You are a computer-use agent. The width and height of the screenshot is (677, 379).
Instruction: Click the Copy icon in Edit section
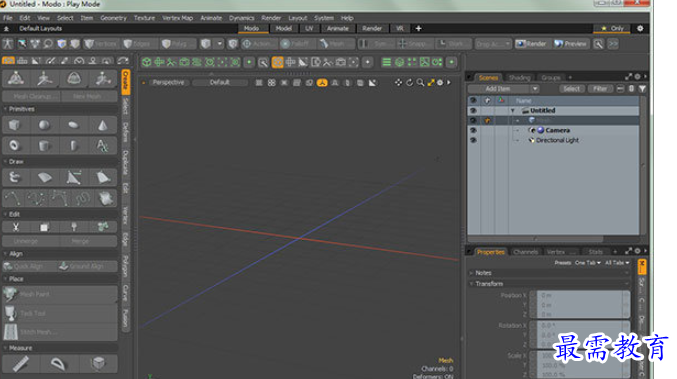tap(44, 227)
